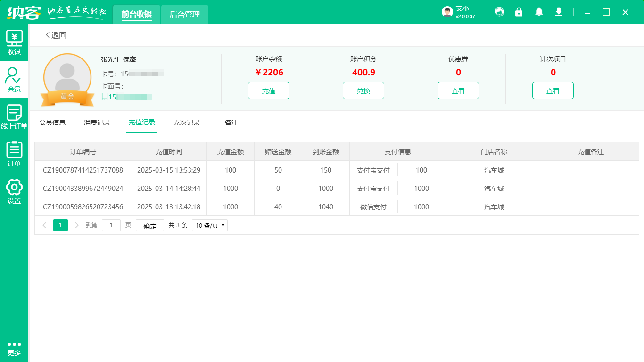Click the lock screen icon in title bar

tap(519, 12)
